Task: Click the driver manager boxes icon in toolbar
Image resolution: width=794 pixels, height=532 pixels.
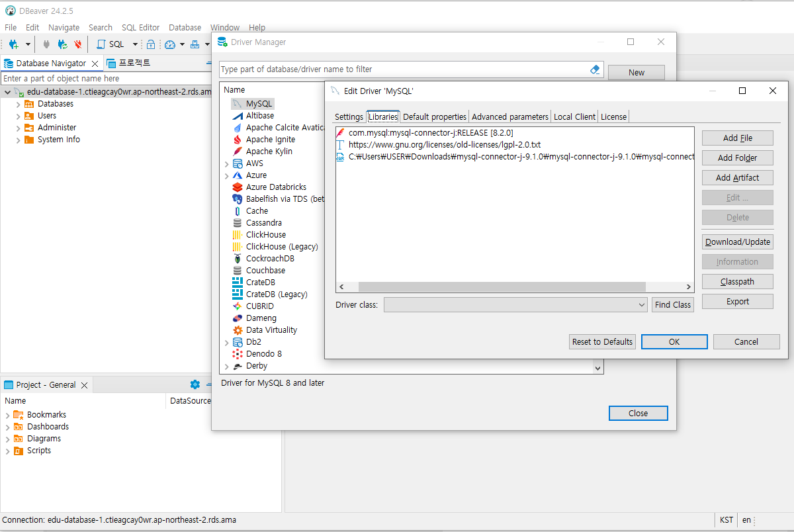Action: coord(195,44)
